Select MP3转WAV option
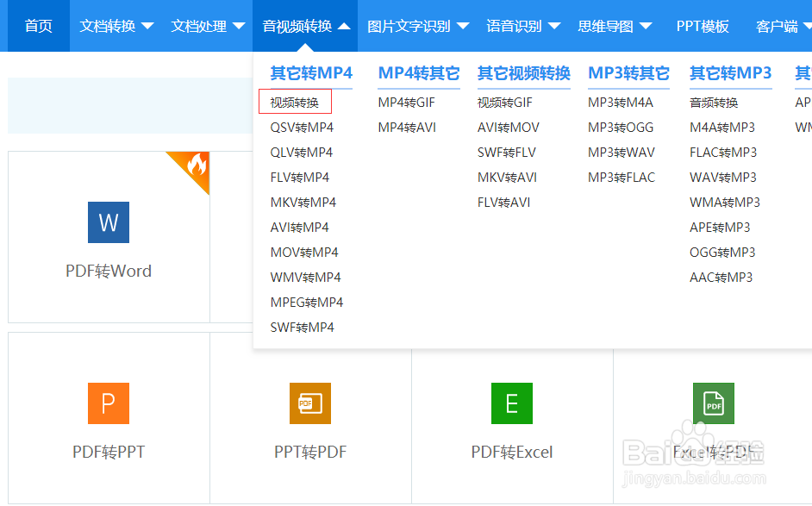Image resolution: width=812 pixels, height=506 pixels. pyautogui.click(x=621, y=153)
